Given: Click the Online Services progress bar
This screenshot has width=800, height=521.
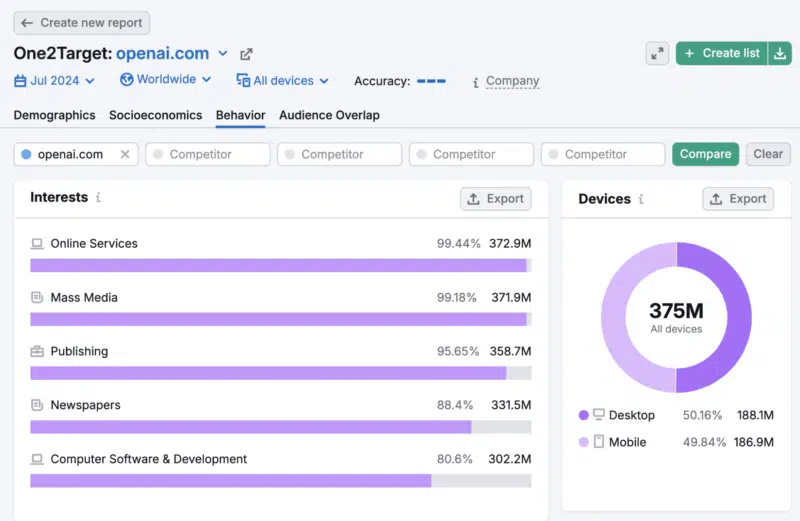Looking at the screenshot, I should (x=281, y=265).
